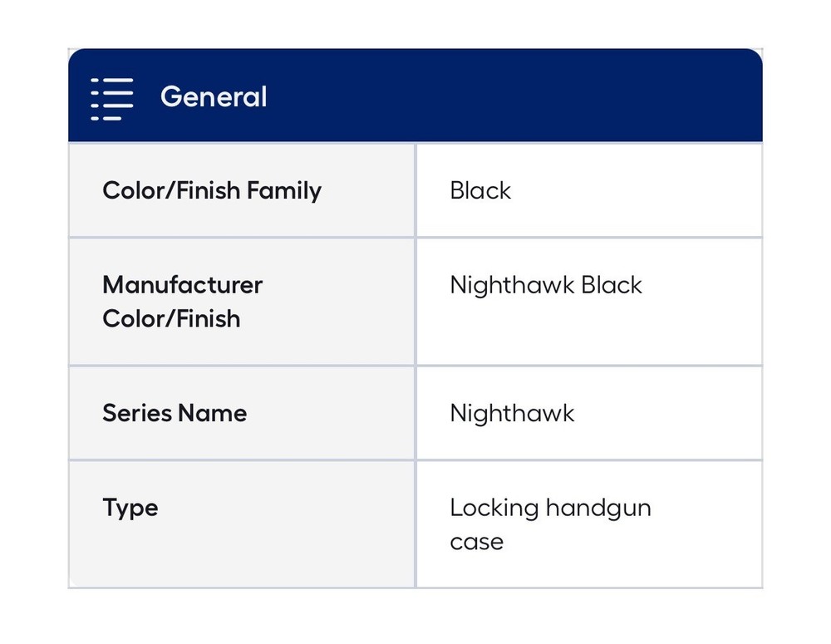Click the word case in Type value
831x644 pixels.
pyautogui.click(x=476, y=542)
